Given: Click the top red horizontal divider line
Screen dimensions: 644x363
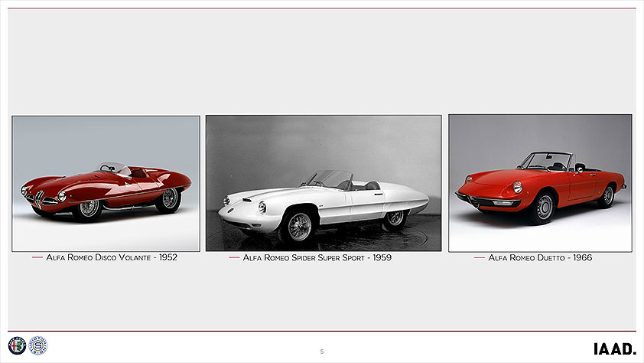Looking at the screenshot, I should pyautogui.click(x=322, y=8).
